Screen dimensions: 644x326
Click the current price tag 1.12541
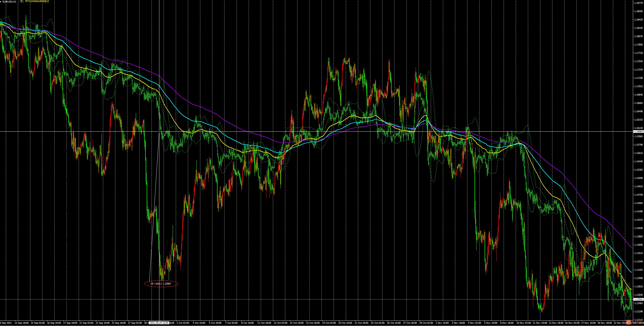tap(638, 299)
